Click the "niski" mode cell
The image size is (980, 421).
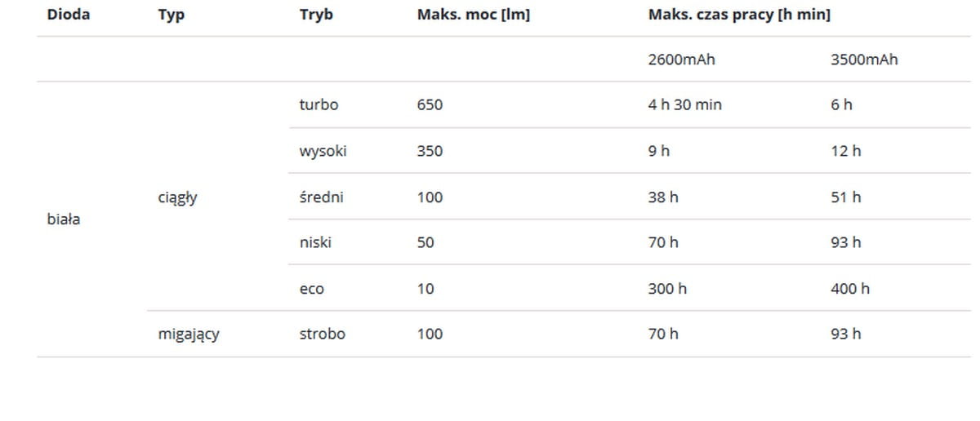tap(315, 242)
